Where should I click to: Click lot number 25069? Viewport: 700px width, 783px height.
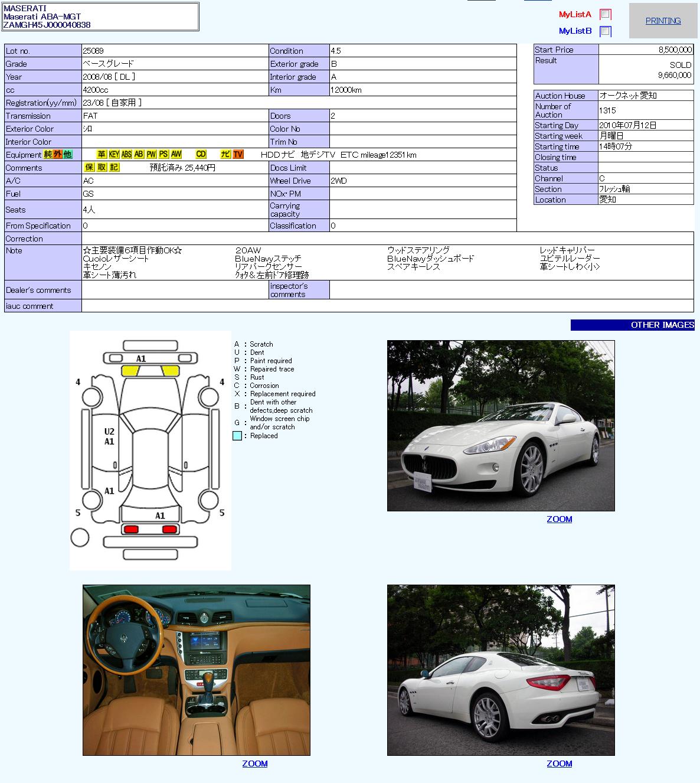click(x=93, y=51)
